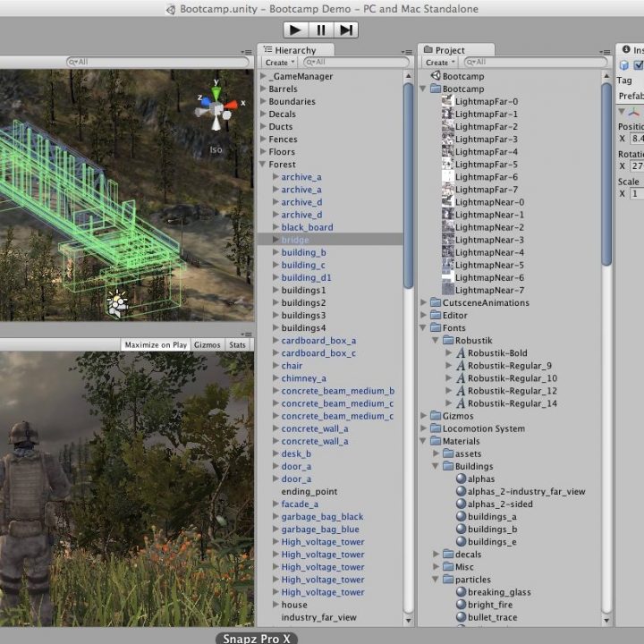The image size is (644, 644).
Task: Select the Editor folder in the Project panel
Action: (449, 315)
